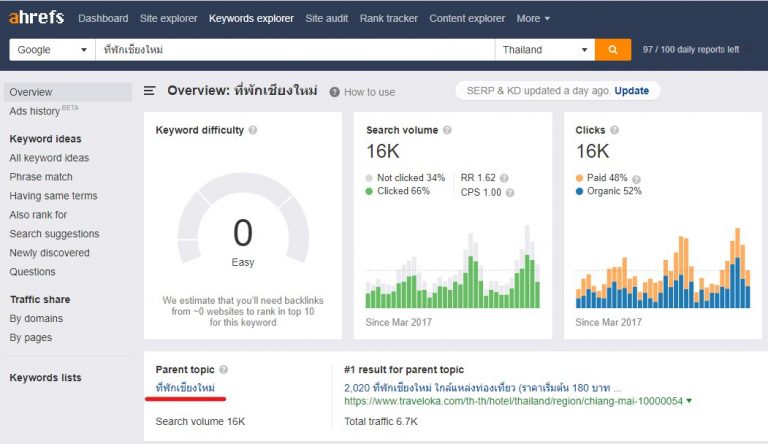The height and width of the screenshot is (444, 768).
Task: Click Update link for SERP & KD
Action: click(x=631, y=91)
